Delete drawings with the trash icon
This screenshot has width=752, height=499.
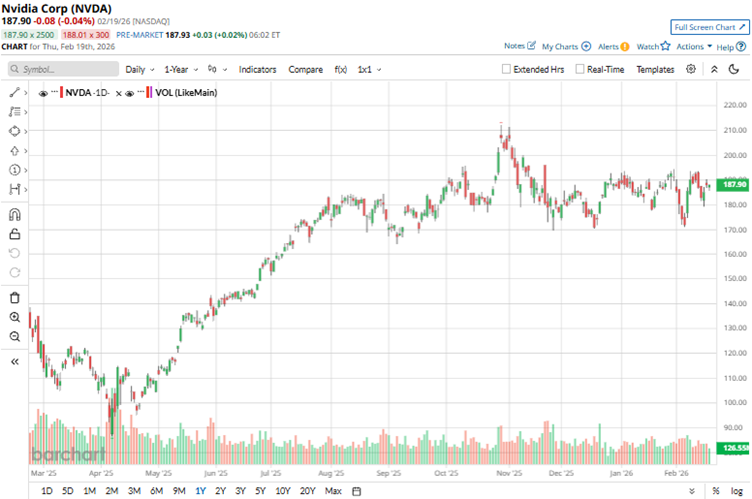(x=14, y=297)
